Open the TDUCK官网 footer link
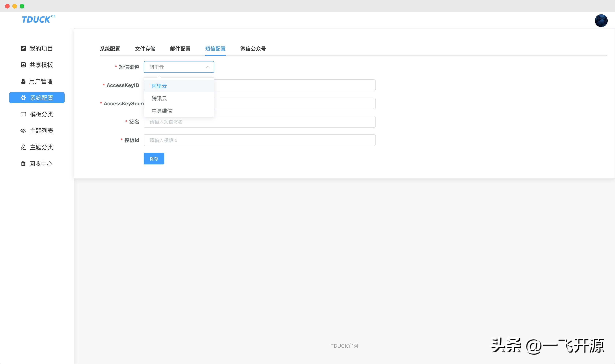Image resolution: width=615 pixels, height=364 pixels. click(x=344, y=346)
